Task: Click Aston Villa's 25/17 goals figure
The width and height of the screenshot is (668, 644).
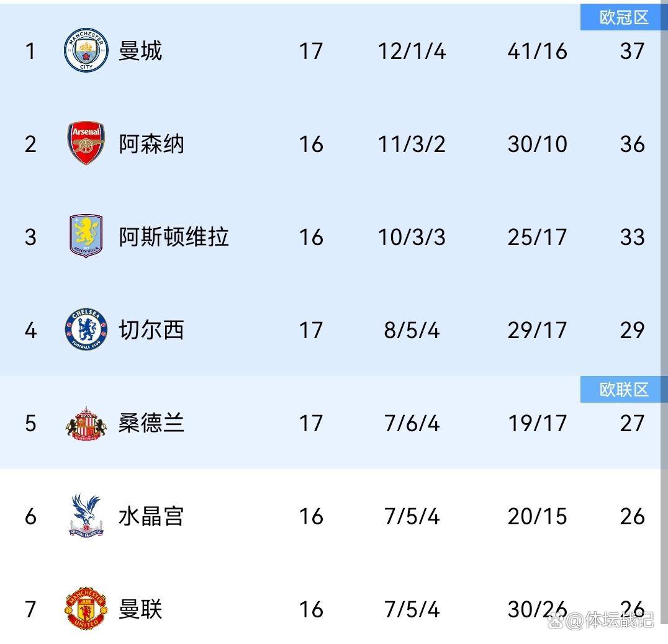Action: [x=537, y=237]
